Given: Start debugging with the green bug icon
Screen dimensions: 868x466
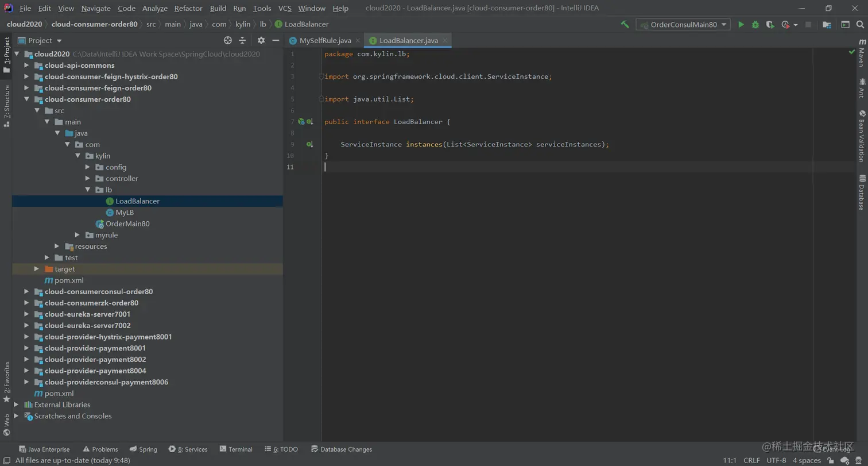Looking at the screenshot, I should click(x=755, y=25).
